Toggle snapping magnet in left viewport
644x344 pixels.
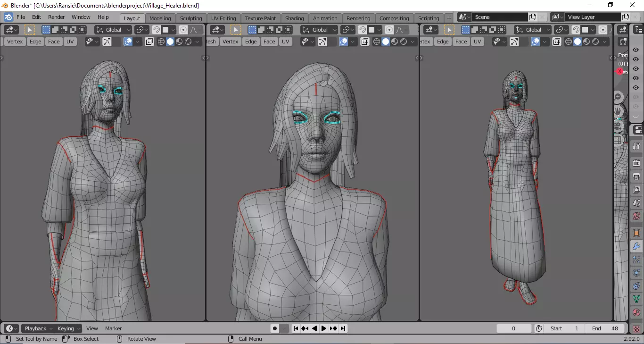pos(157,30)
